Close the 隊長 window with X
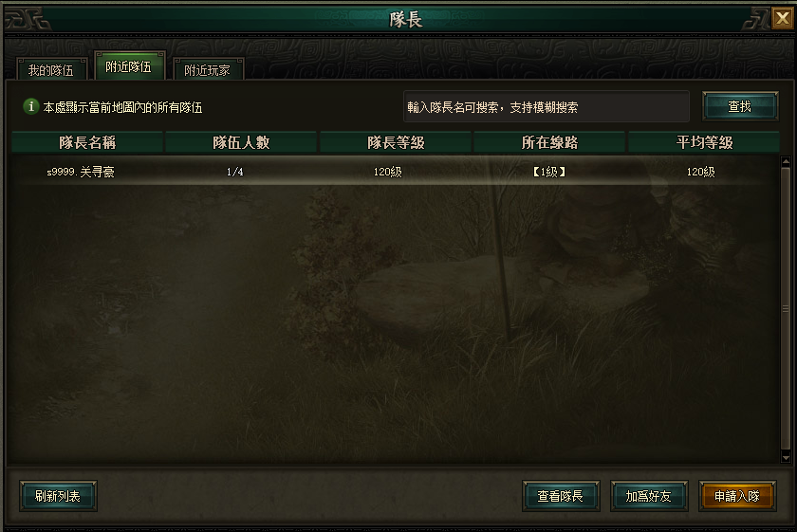The height and width of the screenshot is (532, 797). point(782,19)
